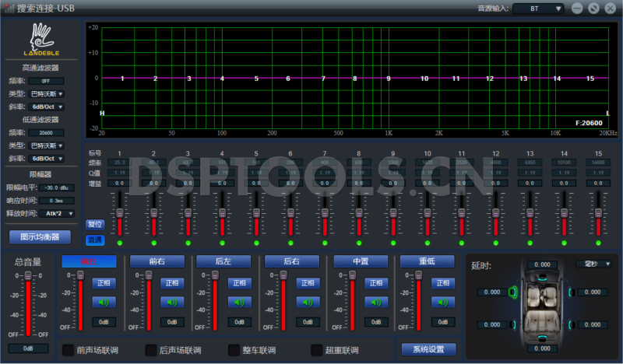
Task: Click the 限幅电平 -30.0 dBu field
Action: (x=56, y=187)
